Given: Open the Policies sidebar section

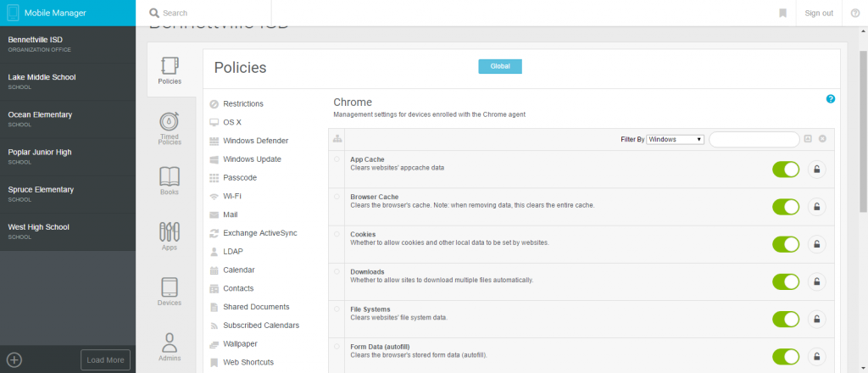Looking at the screenshot, I should point(170,70).
